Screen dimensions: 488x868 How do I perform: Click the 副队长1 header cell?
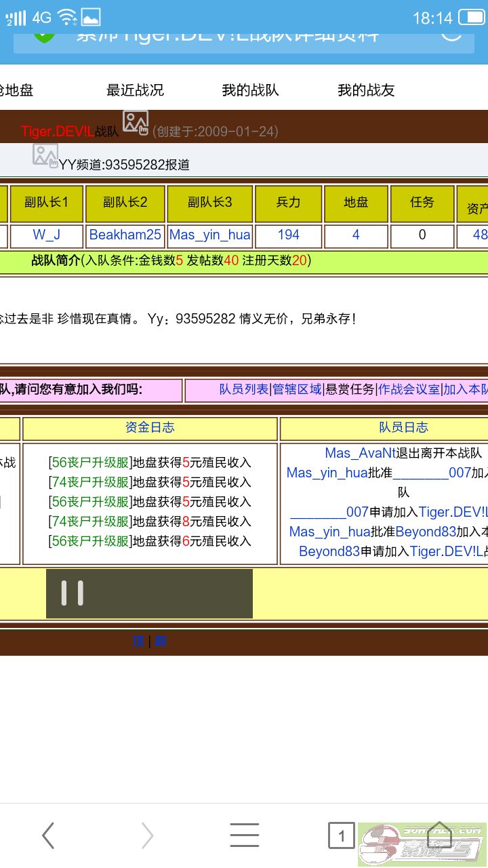coord(47,202)
